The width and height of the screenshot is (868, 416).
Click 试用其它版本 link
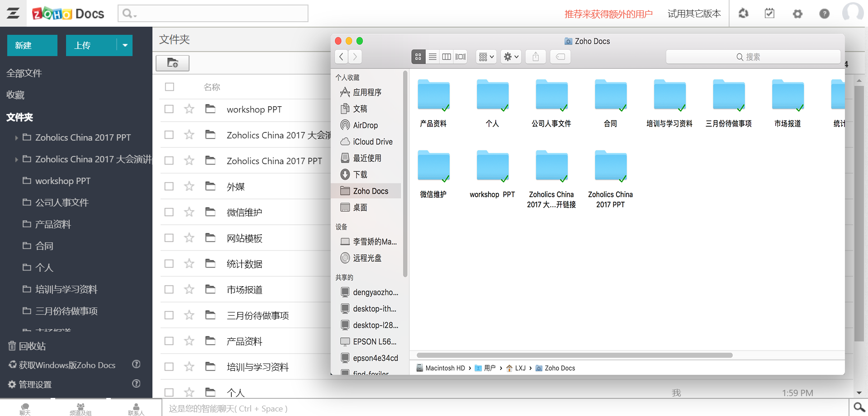[694, 14]
